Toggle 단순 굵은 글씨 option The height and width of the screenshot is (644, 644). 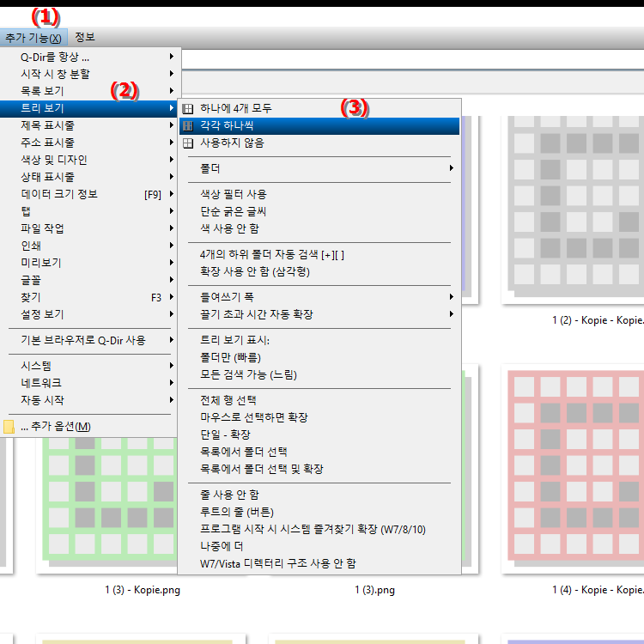click(x=319, y=211)
